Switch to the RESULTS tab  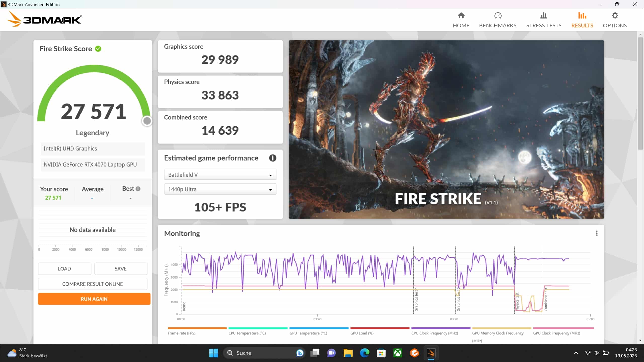[x=582, y=25]
